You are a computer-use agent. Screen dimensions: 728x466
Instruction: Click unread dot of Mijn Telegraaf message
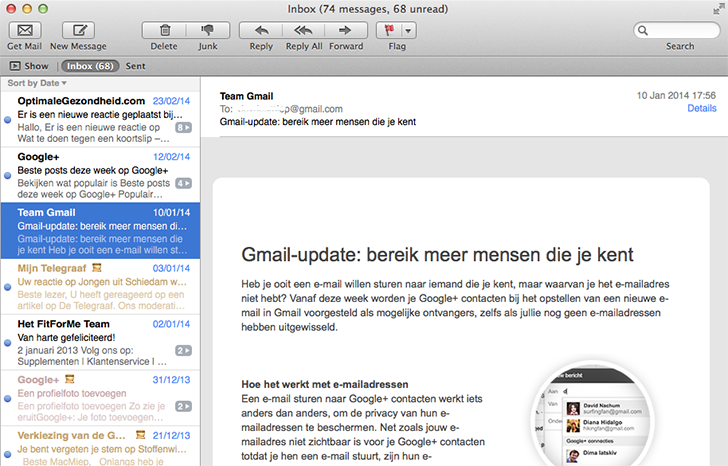click(x=7, y=287)
